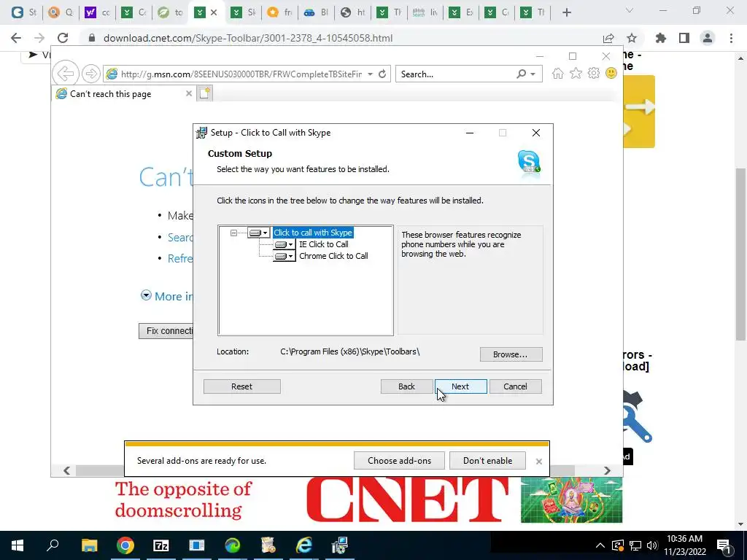Bookmark this page with star icon
This screenshot has width=747, height=560.
pyautogui.click(x=632, y=38)
